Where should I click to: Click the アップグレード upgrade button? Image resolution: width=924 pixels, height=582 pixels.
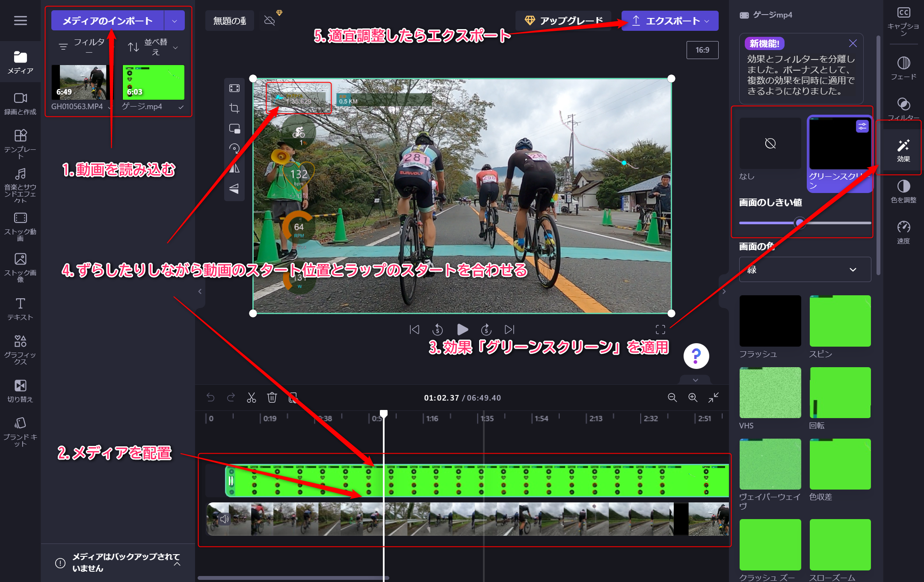tap(563, 21)
